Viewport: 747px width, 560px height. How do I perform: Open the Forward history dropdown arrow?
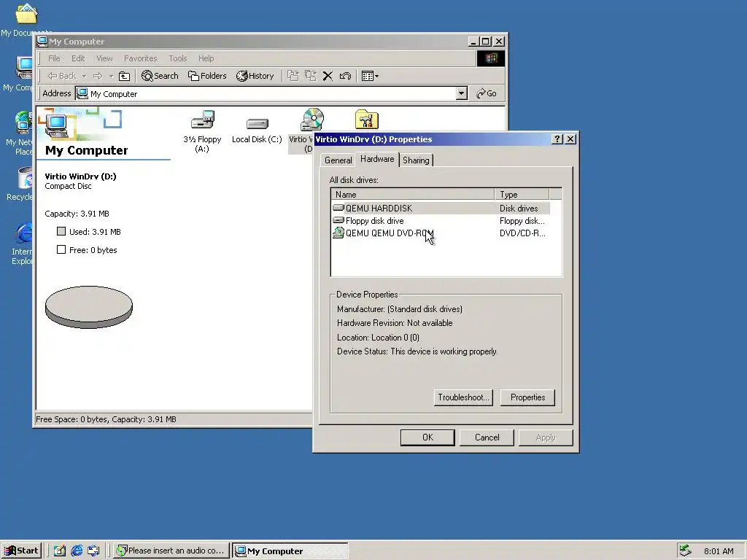coord(111,76)
